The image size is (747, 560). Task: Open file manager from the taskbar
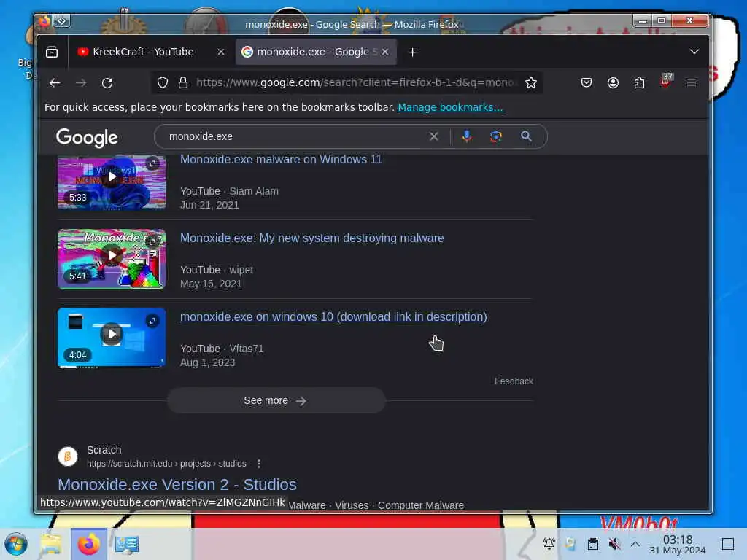[51, 544]
